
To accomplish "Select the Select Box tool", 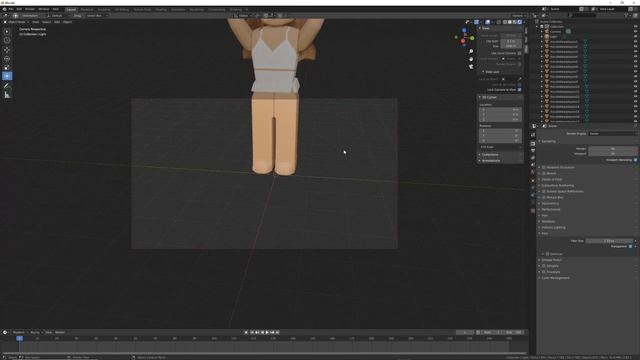I will [x=7, y=31].
